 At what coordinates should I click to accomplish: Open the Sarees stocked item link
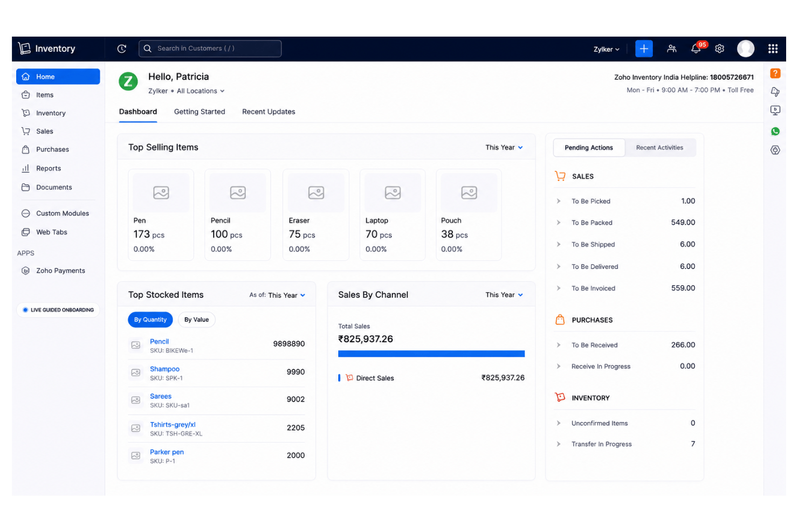(161, 396)
